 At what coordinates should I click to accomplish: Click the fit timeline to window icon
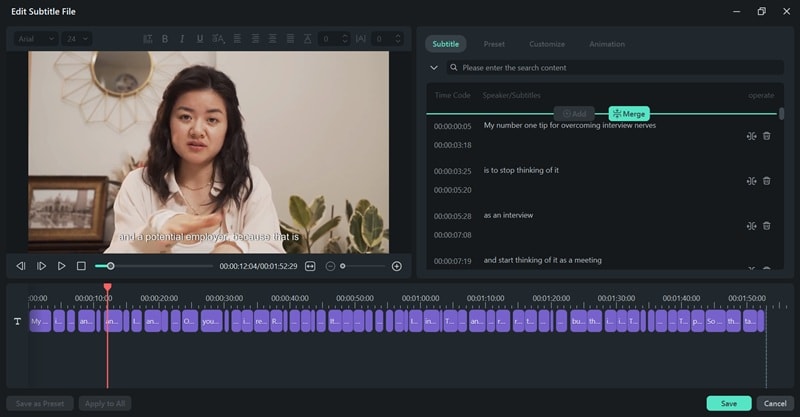(x=310, y=266)
